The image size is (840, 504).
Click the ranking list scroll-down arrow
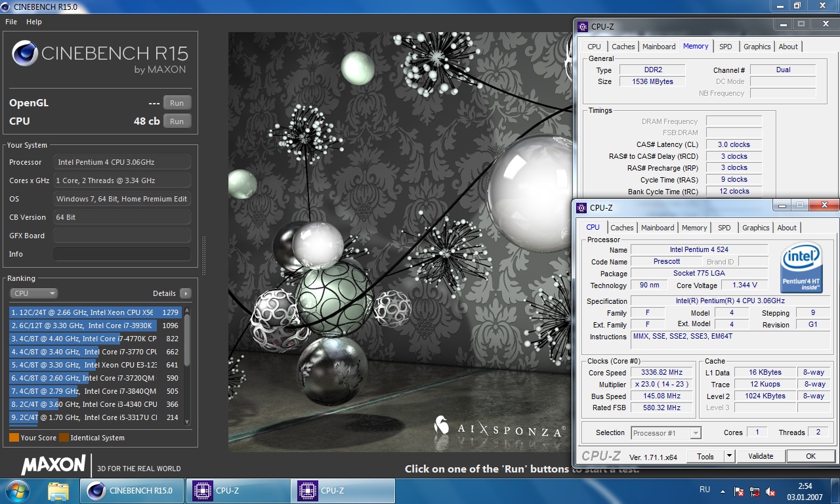click(x=187, y=422)
